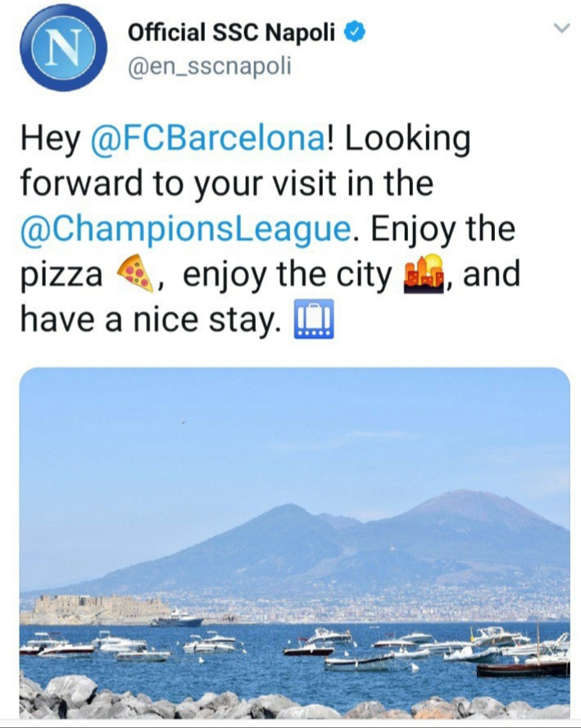This screenshot has height=728, width=581.
Task: Open the attached bay photo
Action: [294, 542]
